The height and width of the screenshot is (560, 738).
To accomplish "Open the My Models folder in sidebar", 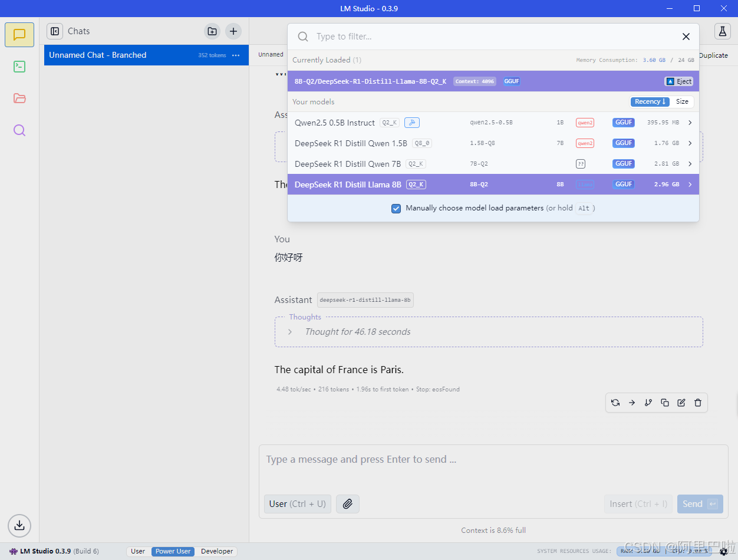I will pos(19,98).
